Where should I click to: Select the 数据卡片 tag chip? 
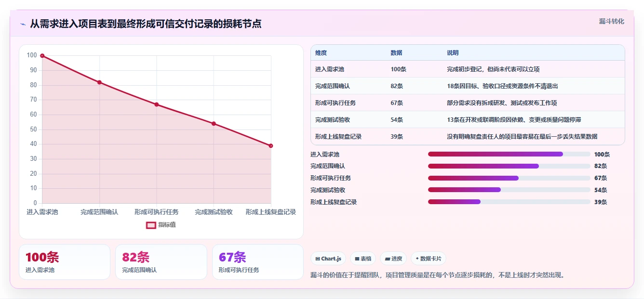(429, 259)
